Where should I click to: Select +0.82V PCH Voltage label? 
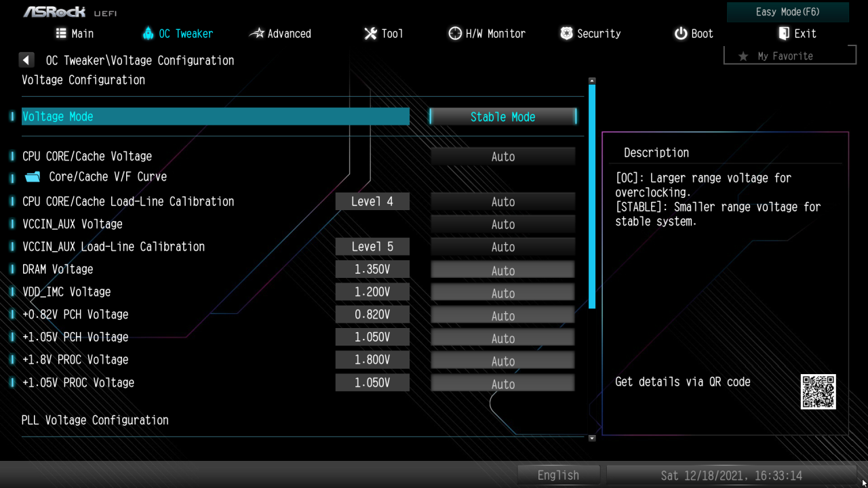(x=75, y=314)
